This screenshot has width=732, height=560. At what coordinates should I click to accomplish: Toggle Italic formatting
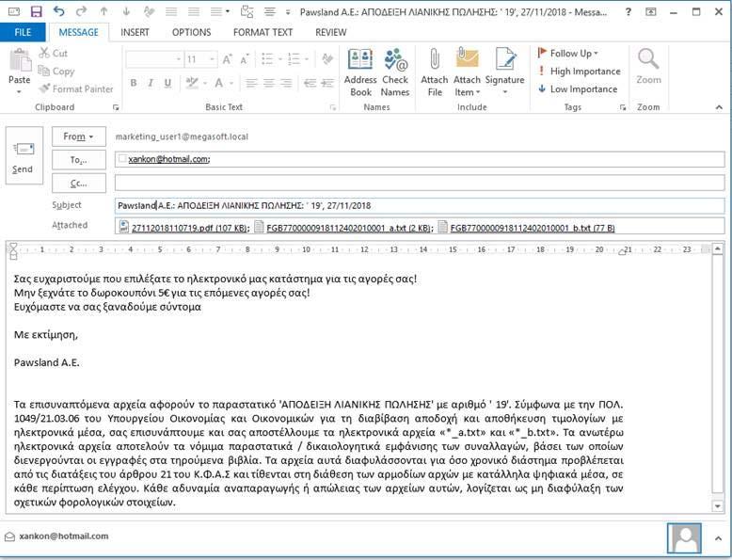pos(151,83)
